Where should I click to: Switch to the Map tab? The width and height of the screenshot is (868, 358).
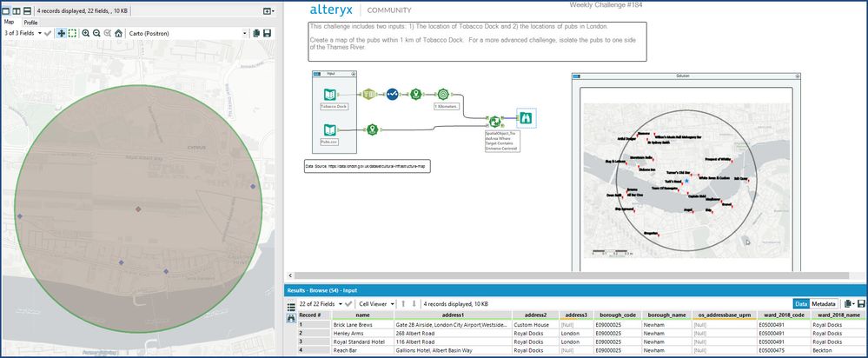point(9,22)
